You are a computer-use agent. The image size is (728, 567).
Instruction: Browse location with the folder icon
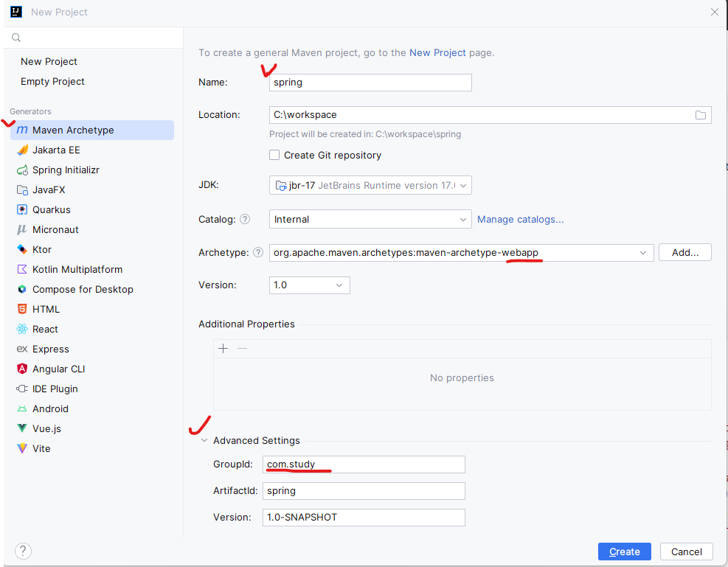click(700, 115)
